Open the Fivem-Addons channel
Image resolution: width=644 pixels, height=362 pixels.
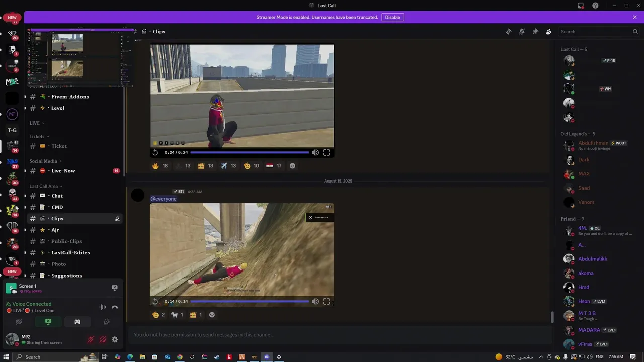point(74,97)
